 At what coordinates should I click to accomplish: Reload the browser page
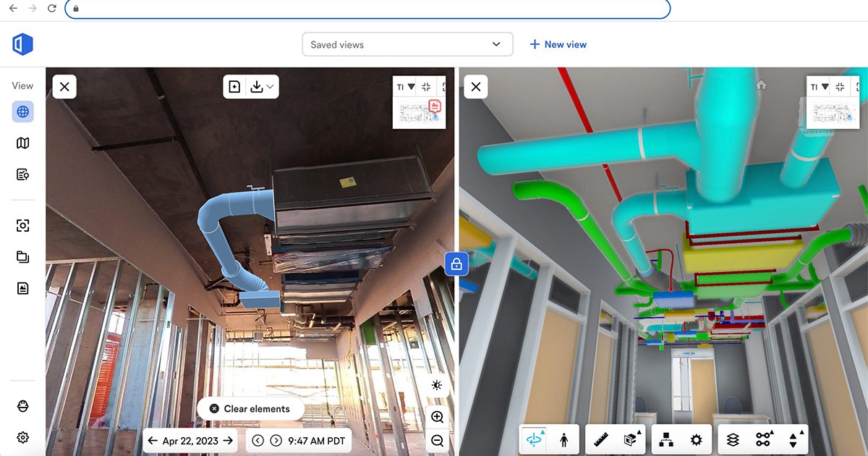click(x=51, y=9)
